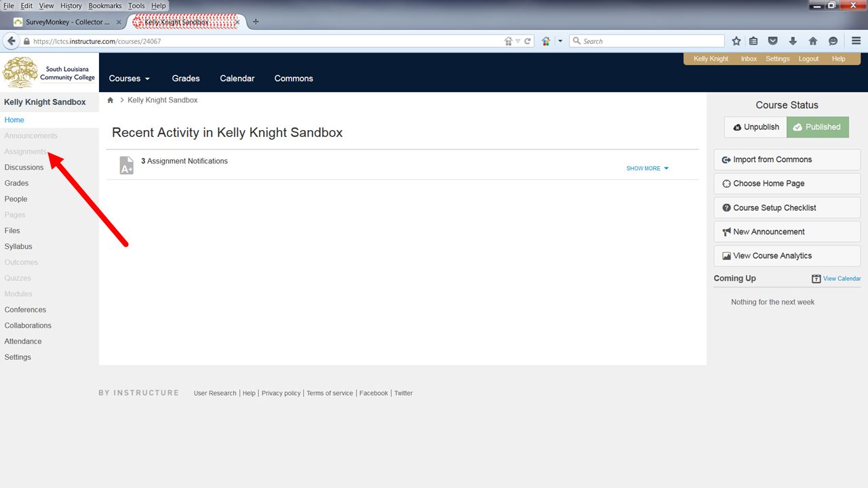Open Collaborations in course sidebar
The height and width of the screenshot is (488, 868).
pyautogui.click(x=28, y=326)
